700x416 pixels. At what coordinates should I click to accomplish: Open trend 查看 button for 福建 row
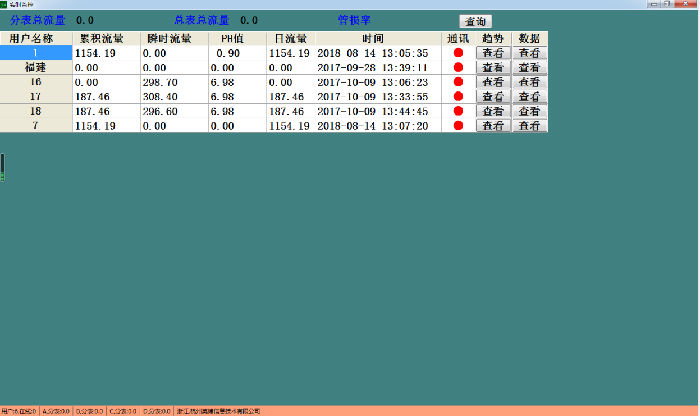pyautogui.click(x=493, y=67)
